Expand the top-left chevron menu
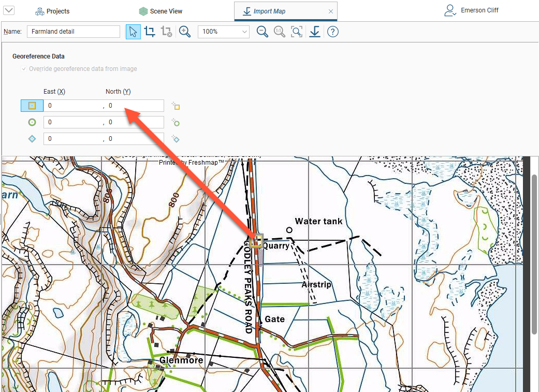Viewport: 539px width, 392px height. click(x=9, y=11)
